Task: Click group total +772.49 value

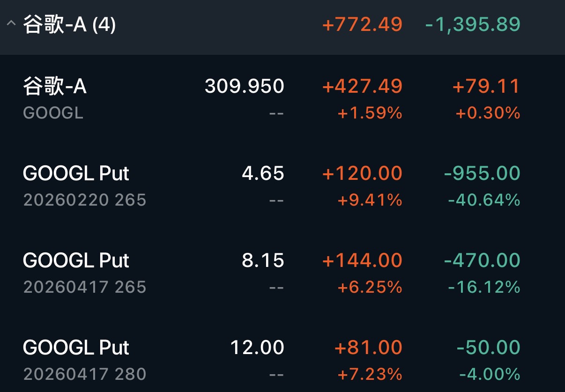Action: 363,25
